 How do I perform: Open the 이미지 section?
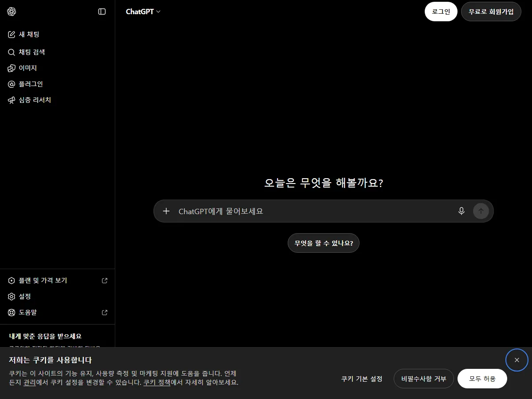(57, 68)
